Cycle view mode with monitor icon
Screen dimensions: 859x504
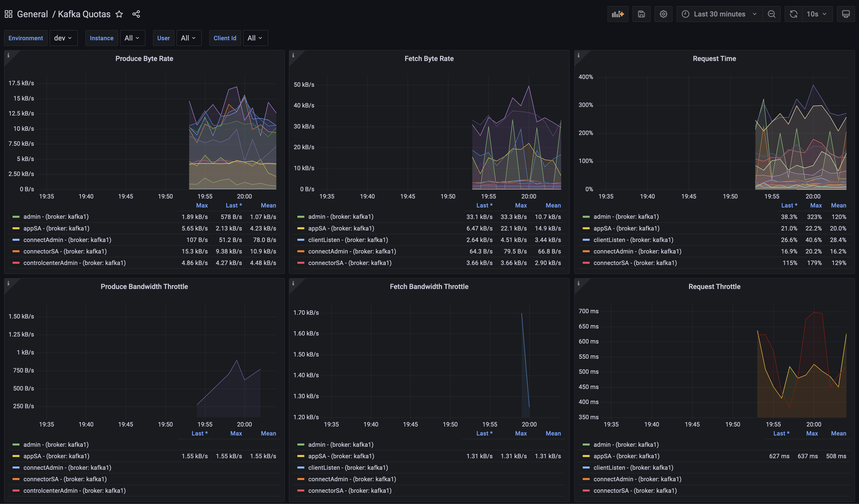pos(846,14)
